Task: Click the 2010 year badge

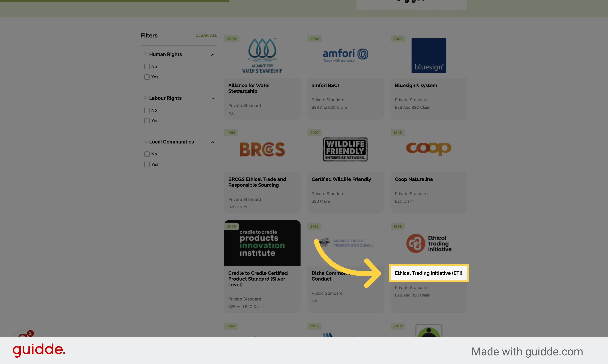Action: pyautogui.click(x=398, y=326)
